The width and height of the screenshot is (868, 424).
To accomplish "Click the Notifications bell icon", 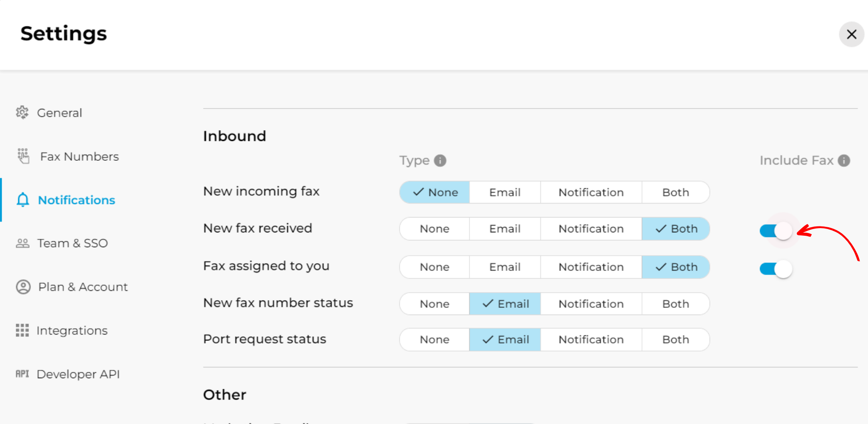I will (22, 200).
